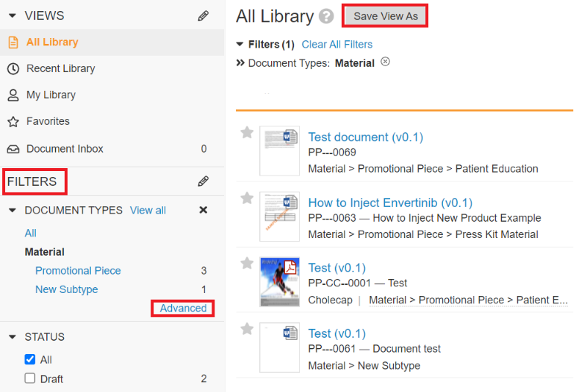Screen dimensions: 583x392
Task: Go to Favorites view
Action: pyautogui.click(x=48, y=121)
